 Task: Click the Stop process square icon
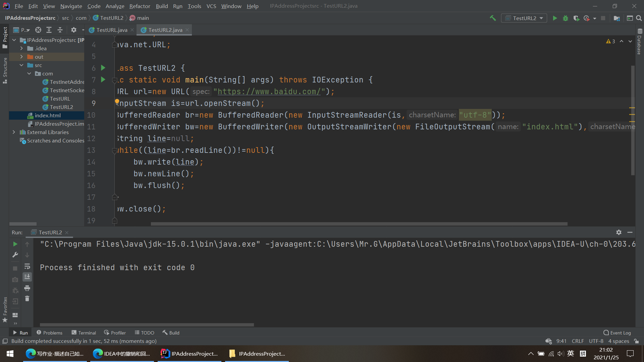(x=603, y=18)
